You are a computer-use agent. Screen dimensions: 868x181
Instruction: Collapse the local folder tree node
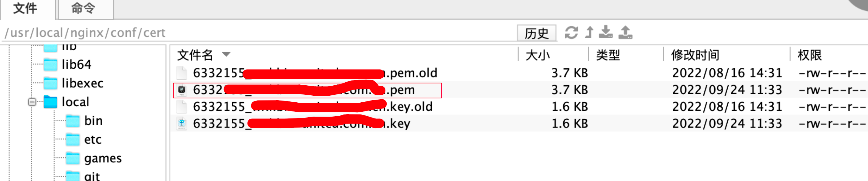pos(32,102)
